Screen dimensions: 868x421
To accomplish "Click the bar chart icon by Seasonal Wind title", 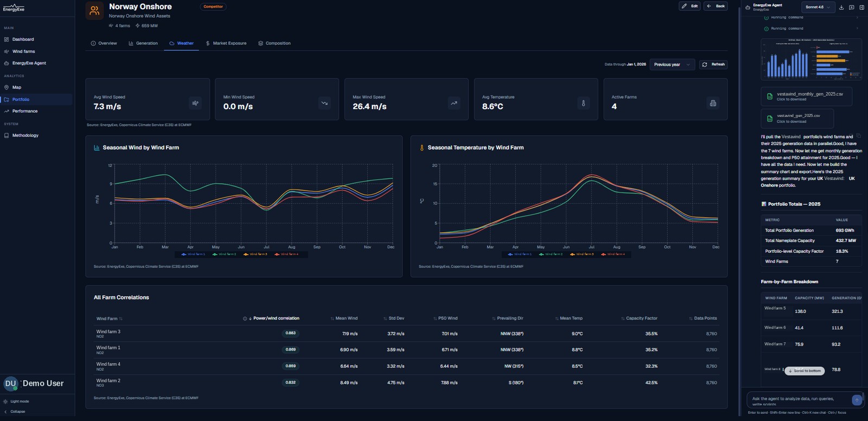I will pyautogui.click(x=97, y=148).
